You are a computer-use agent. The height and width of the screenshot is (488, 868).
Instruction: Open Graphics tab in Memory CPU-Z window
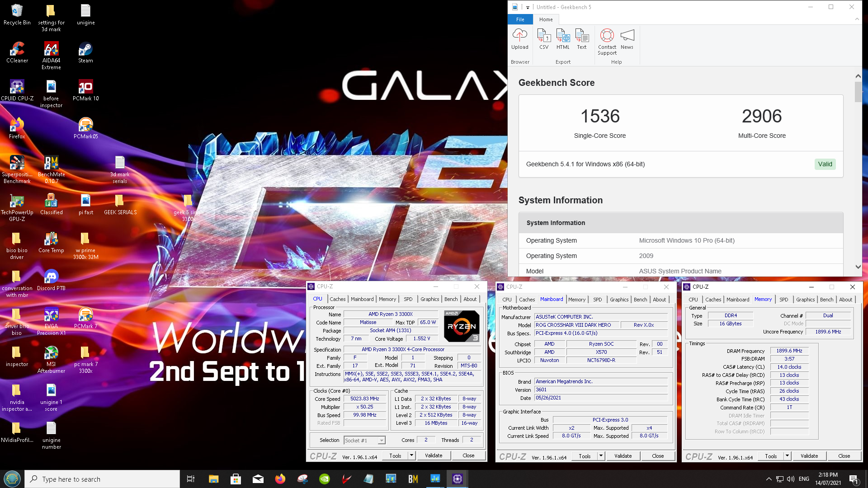tap(805, 300)
